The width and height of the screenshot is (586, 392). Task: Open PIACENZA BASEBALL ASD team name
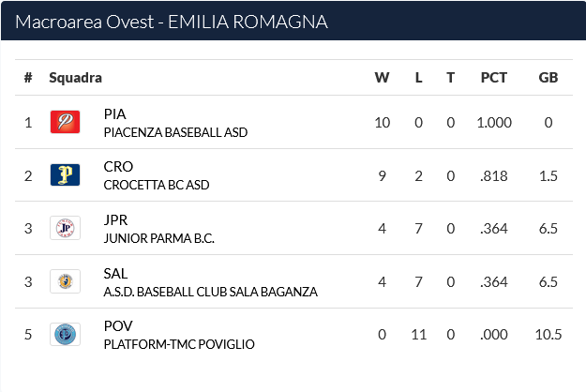[175, 132]
